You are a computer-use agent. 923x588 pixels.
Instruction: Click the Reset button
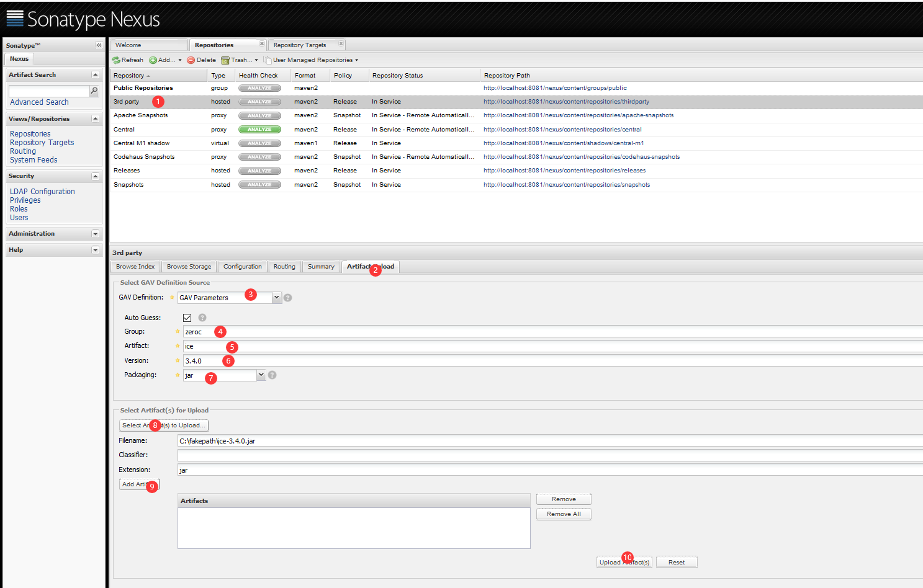677,563
